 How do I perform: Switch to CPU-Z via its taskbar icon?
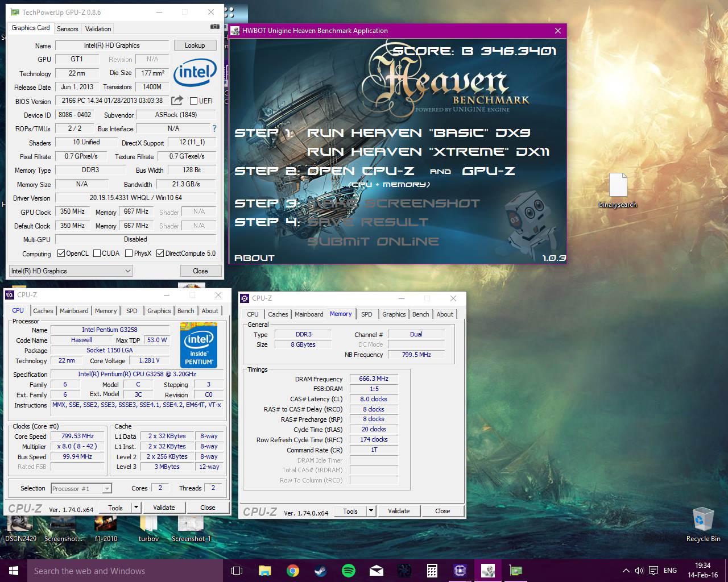coord(460,571)
